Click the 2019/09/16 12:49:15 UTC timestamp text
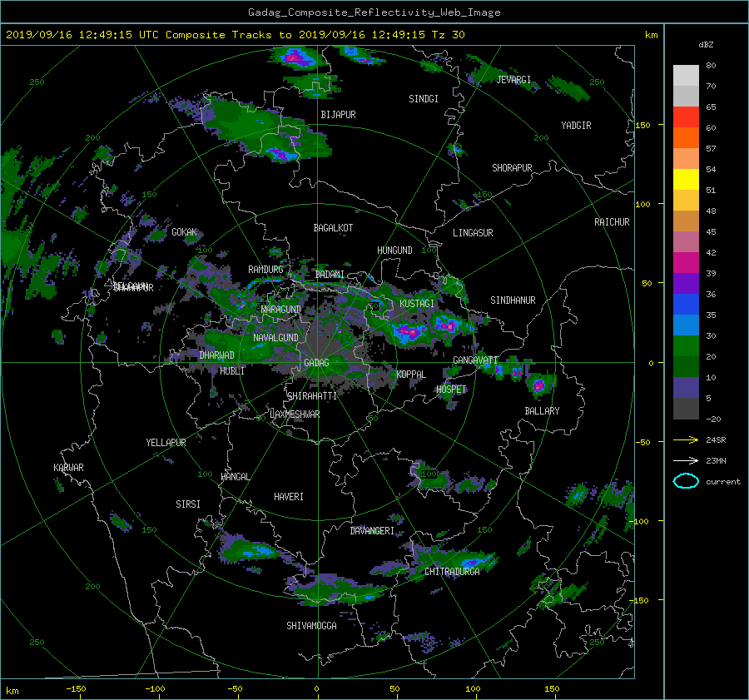The width and height of the screenshot is (749, 700). 82,35
